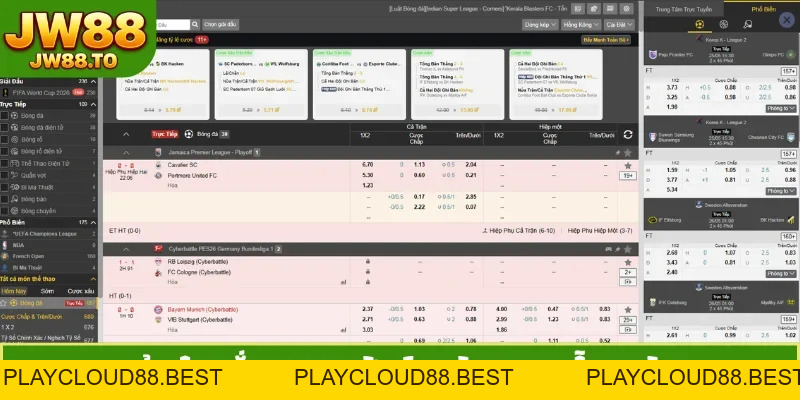Tick the Quần vợt checkbox
The image size is (800, 400).
tap(5, 175)
